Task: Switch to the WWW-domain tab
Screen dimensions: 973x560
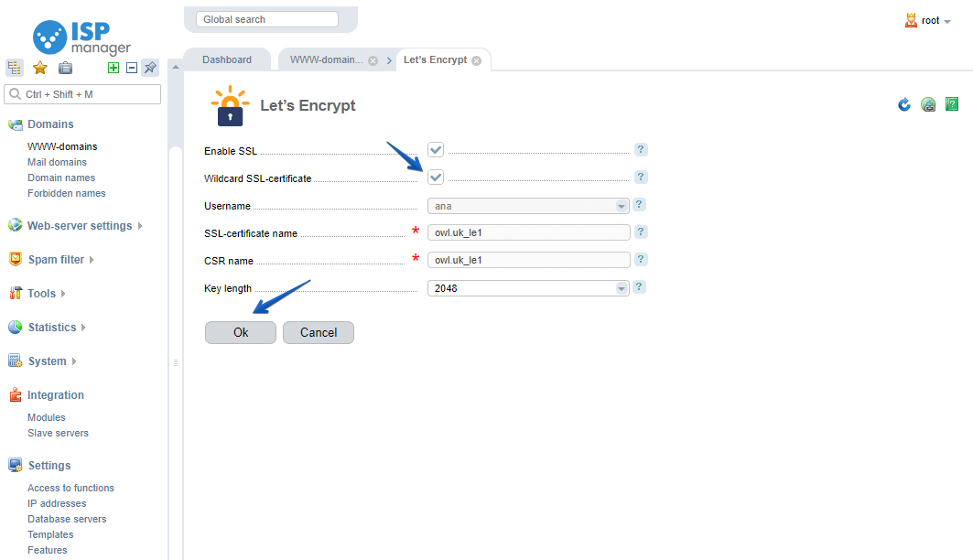Action: pyautogui.click(x=327, y=59)
